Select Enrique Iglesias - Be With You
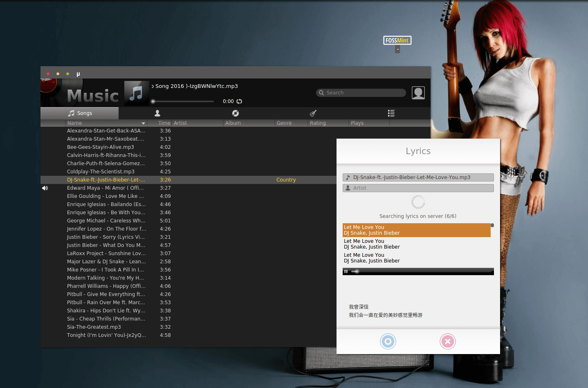This screenshot has height=388, width=588. (106, 213)
